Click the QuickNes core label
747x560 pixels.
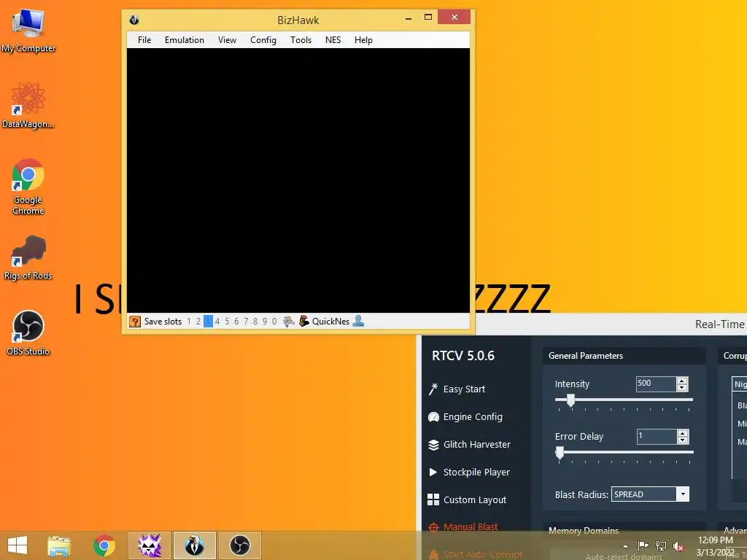click(330, 322)
